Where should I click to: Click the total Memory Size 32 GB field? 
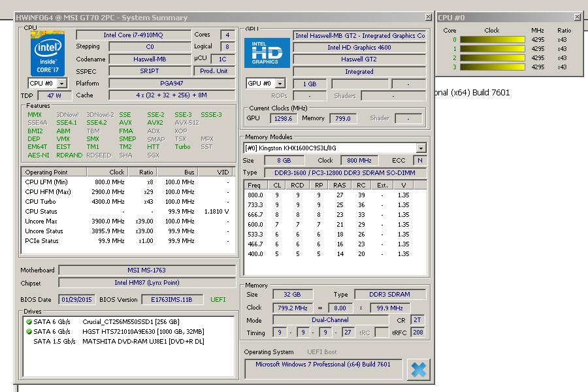[292, 295]
